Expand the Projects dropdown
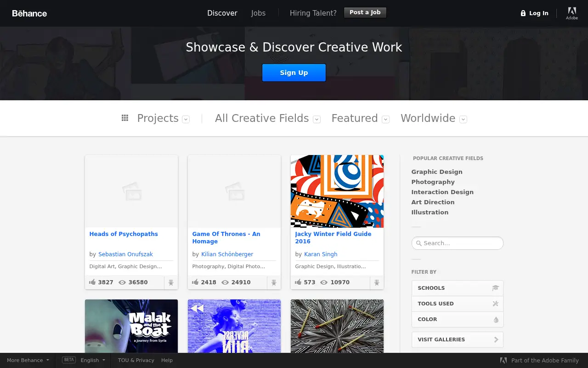Viewport: 588px width, 368px height. coord(186,119)
